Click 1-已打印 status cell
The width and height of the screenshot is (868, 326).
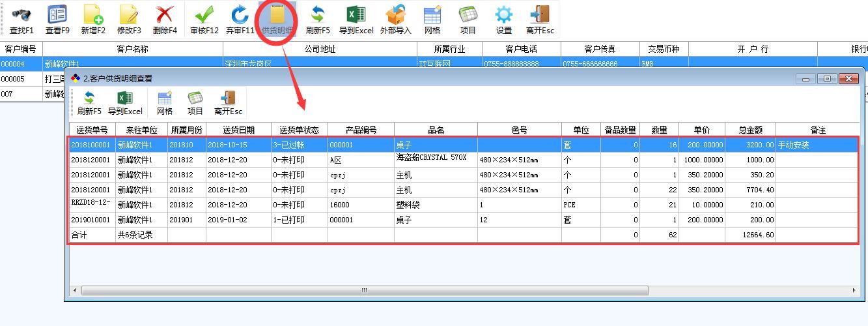(x=300, y=220)
